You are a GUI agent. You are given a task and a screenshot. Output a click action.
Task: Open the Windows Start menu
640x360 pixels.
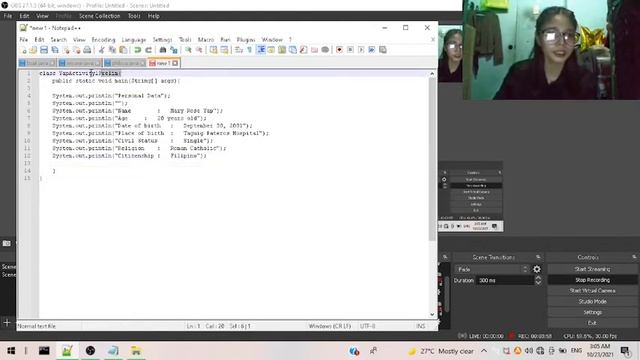[x=11, y=351]
